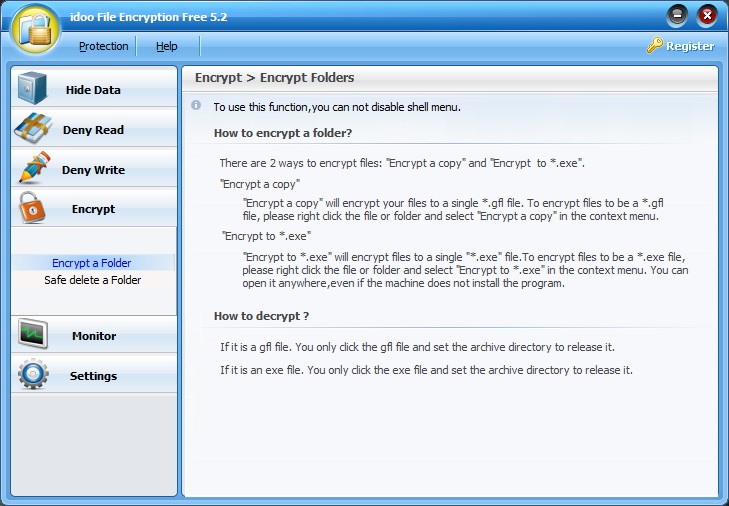The image size is (729, 506).
Task: Select the Deny Write section
Action: pyautogui.click(x=94, y=168)
